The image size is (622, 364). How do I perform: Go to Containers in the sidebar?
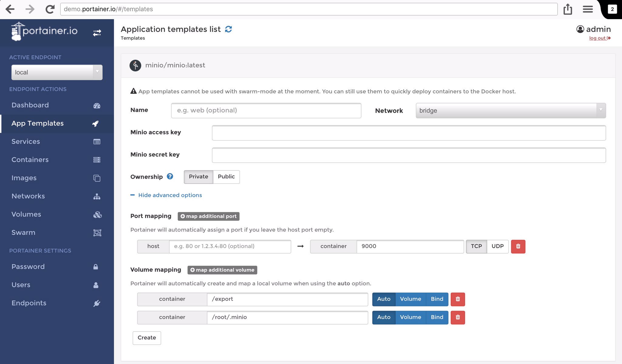[x=30, y=160]
